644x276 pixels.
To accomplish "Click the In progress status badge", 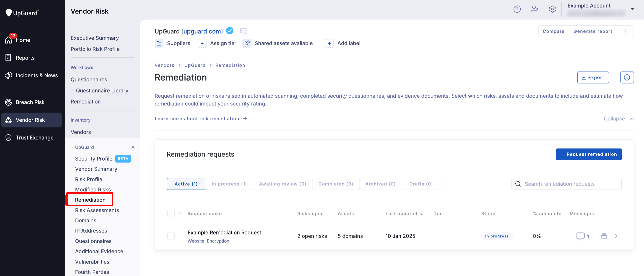I will pyautogui.click(x=497, y=236).
